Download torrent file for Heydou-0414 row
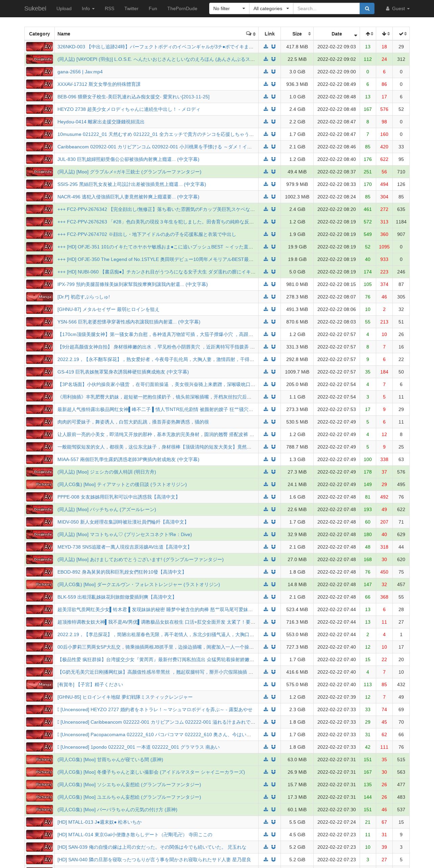 (x=266, y=122)
